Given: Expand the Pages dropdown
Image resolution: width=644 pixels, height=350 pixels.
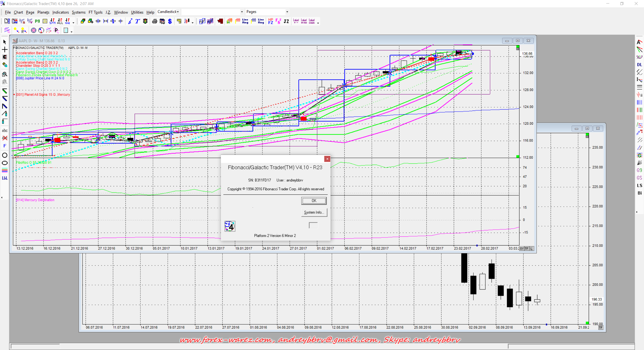Looking at the screenshot, I should pyautogui.click(x=287, y=12).
